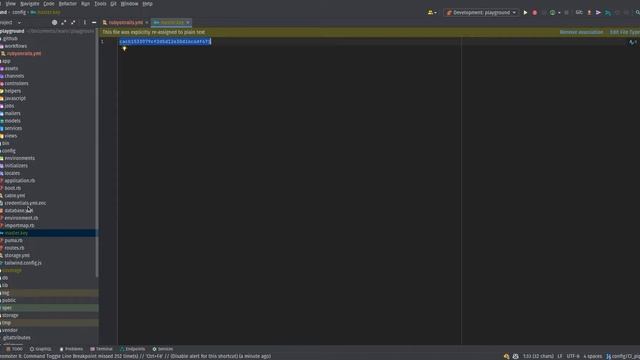Select the models folder
Image resolution: width=640 pixels, height=360 pixels.
(12, 121)
